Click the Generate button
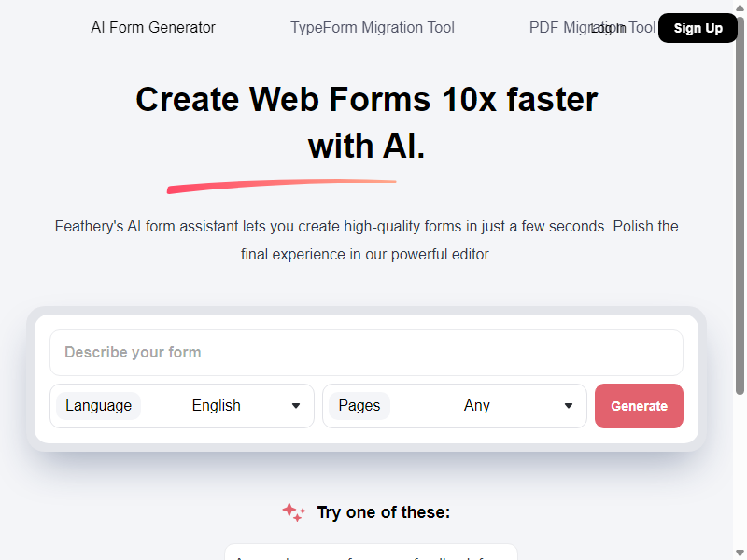 (639, 406)
